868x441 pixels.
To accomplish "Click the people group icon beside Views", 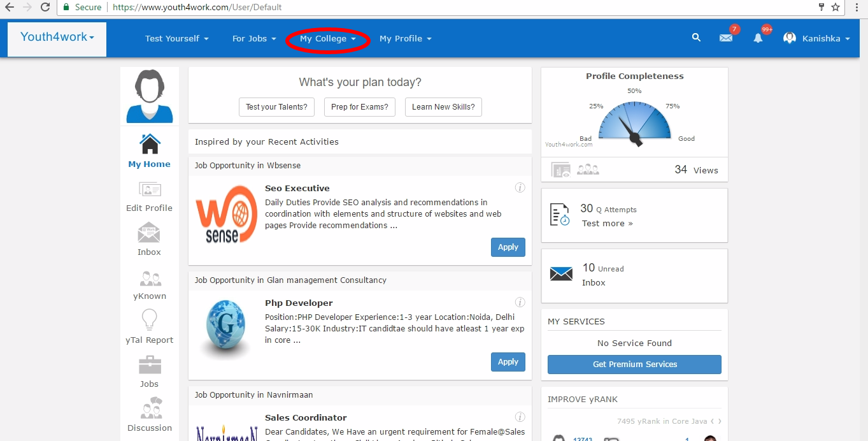I will (x=588, y=170).
